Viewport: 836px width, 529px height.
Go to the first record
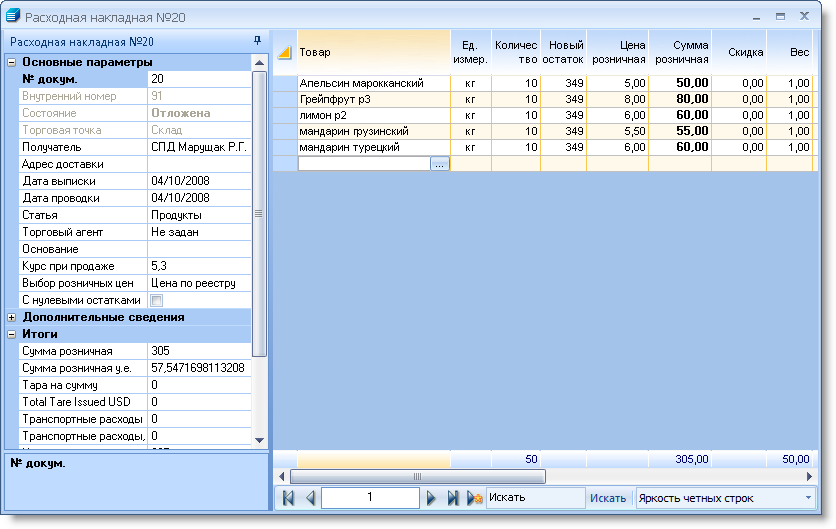[x=288, y=498]
